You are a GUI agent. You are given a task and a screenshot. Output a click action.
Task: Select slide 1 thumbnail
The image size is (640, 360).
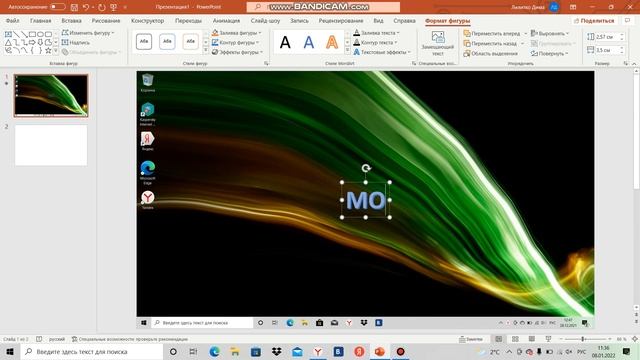point(51,96)
